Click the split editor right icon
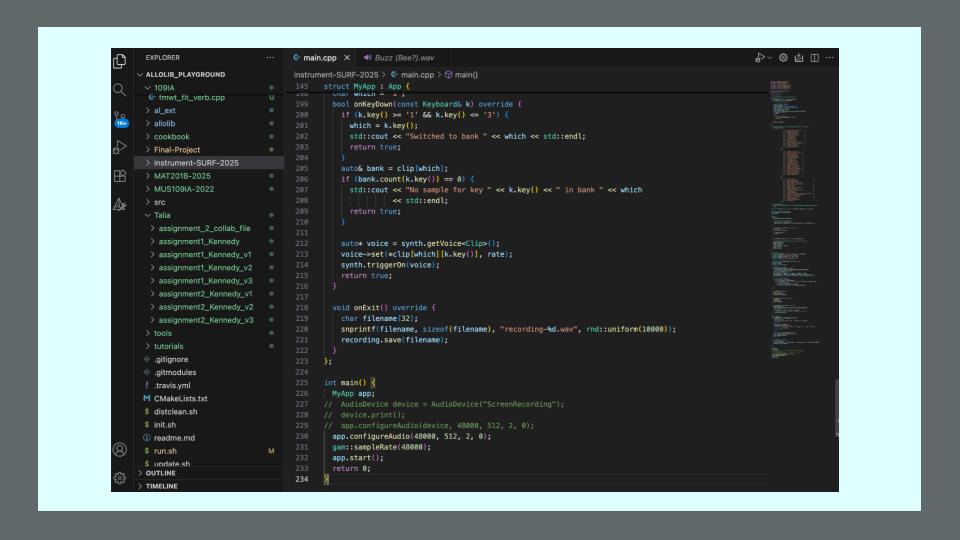The height and width of the screenshot is (540, 960). pyautogui.click(x=815, y=58)
